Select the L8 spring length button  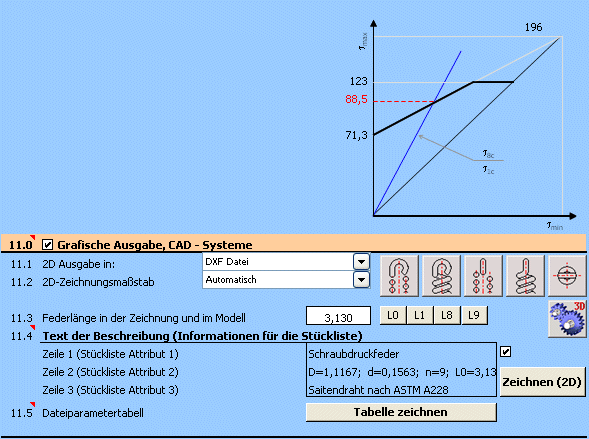(447, 315)
